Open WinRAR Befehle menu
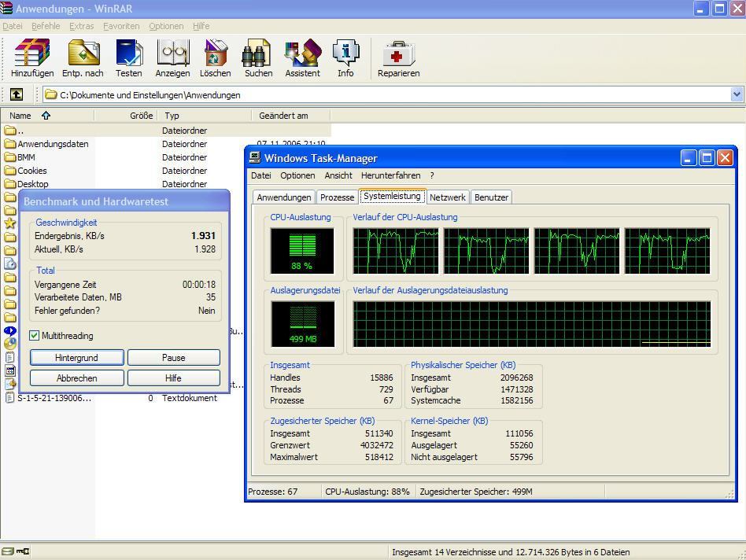Screen dimensions: 746x560 point(46,26)
